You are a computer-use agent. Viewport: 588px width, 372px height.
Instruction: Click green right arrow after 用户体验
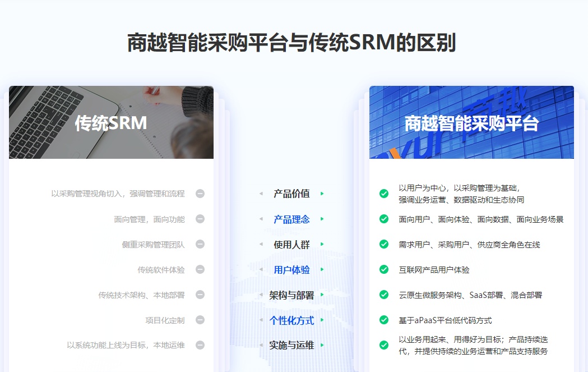pyautogui.click(x=322, y=269)
